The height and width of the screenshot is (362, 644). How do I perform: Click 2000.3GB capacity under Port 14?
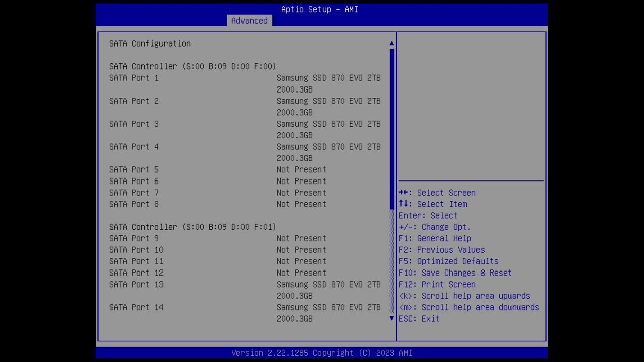(x=295, y=319)
